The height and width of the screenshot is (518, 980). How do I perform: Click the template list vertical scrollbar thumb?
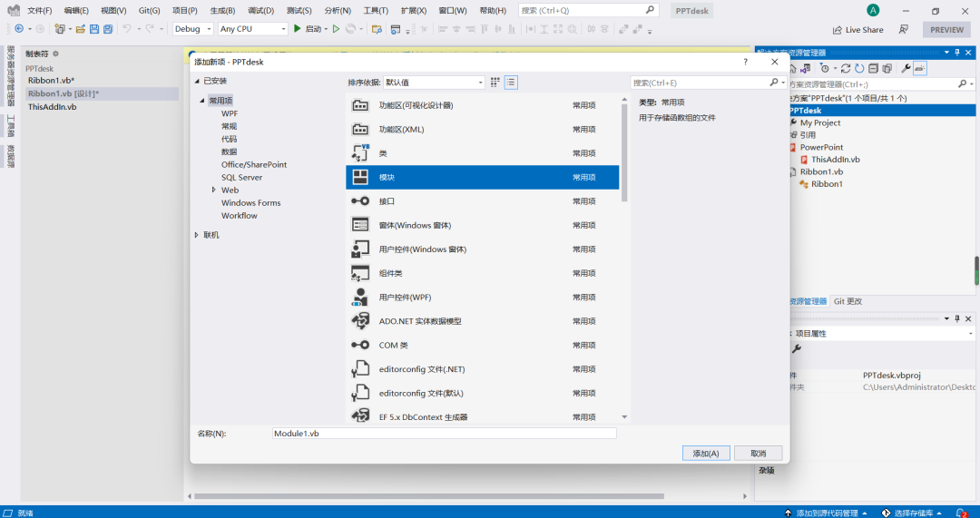point(624,152)
